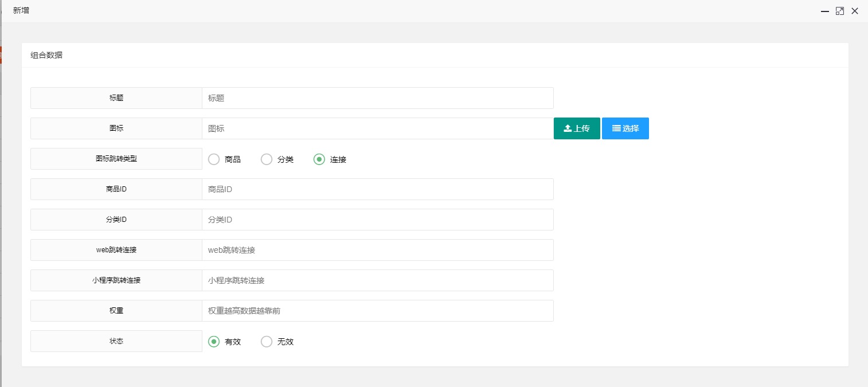The height and width of the screenshot is (387, 868).
Task: Click the 图标跳转类型 field label
Action: (116, 159)
